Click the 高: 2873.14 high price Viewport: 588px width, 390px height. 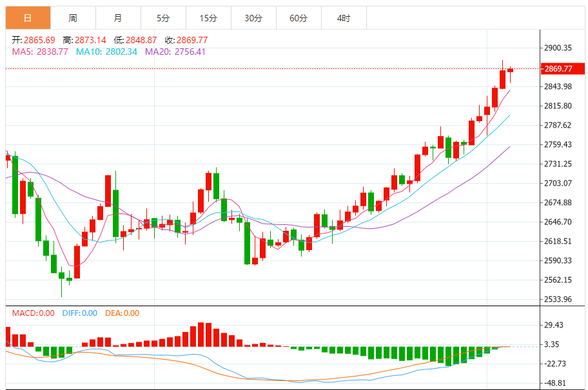tap(84, 40)
